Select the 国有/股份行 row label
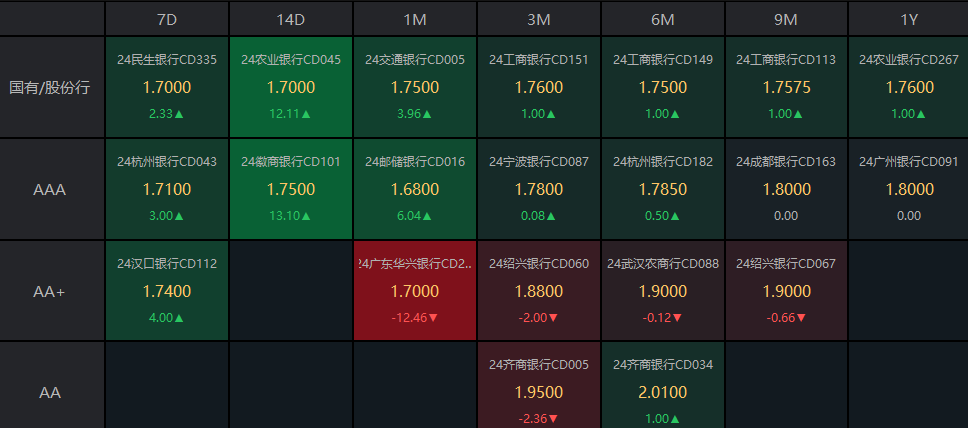Viewport: 968px width, 428px height. 52,87
